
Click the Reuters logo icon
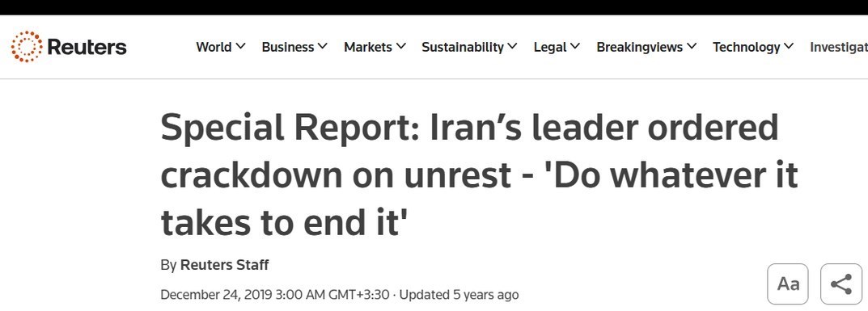point(26,47)
